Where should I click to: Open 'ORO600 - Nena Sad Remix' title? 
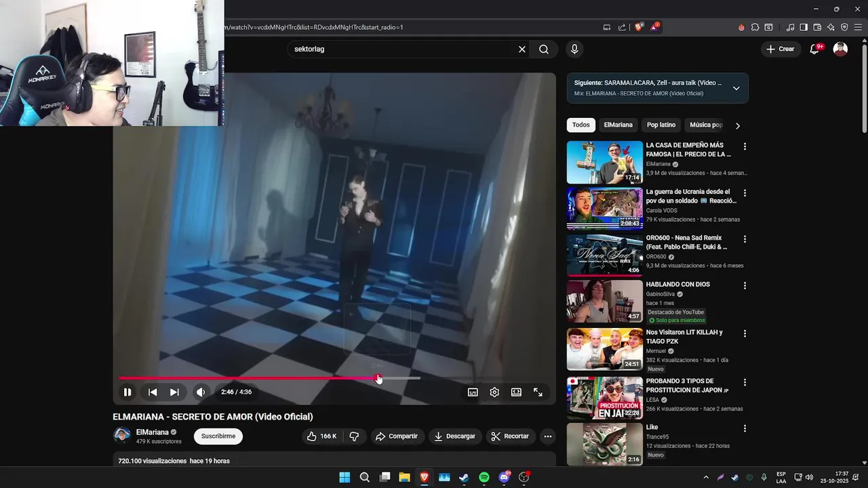[x=686, y=242]
